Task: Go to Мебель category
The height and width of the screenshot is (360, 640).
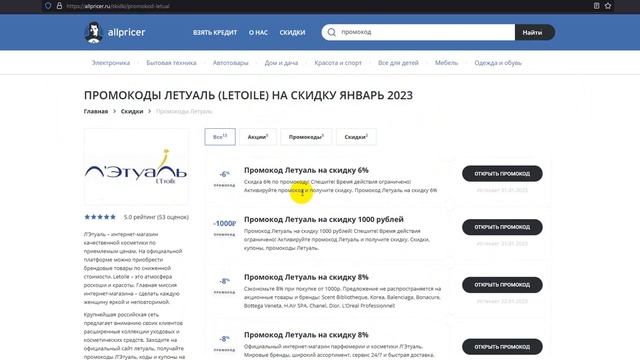Action: [x=446, y=63]
